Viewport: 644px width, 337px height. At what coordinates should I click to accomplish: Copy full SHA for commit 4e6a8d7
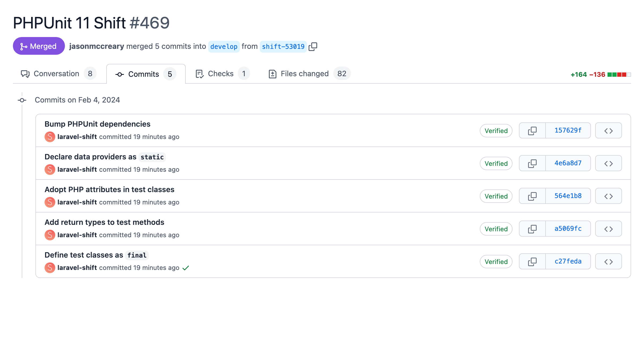(x=532, y=163)
